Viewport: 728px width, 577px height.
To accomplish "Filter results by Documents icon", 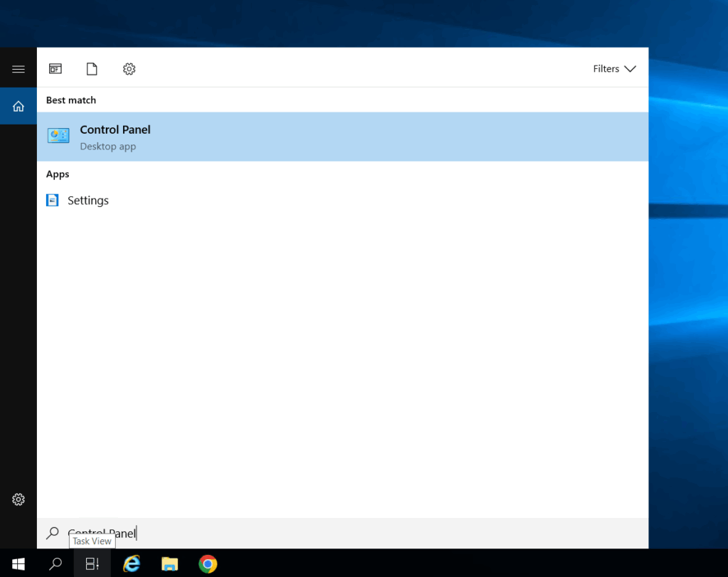I will click(x=92, y=69).
